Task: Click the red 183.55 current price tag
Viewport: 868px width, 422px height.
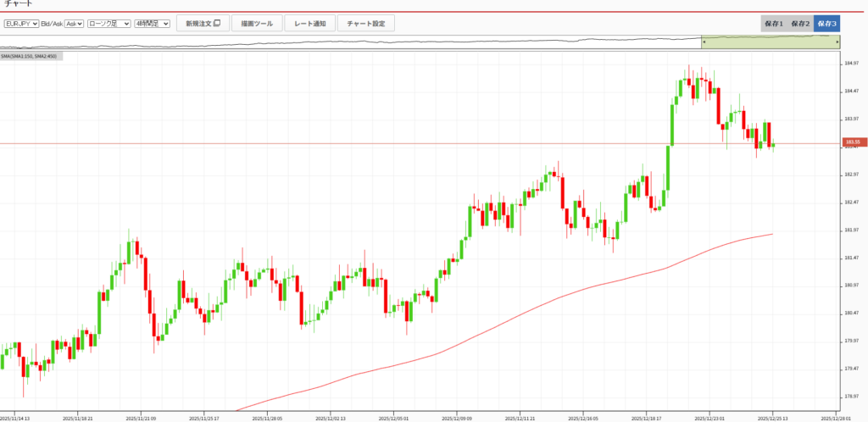Action: point(851,142)
